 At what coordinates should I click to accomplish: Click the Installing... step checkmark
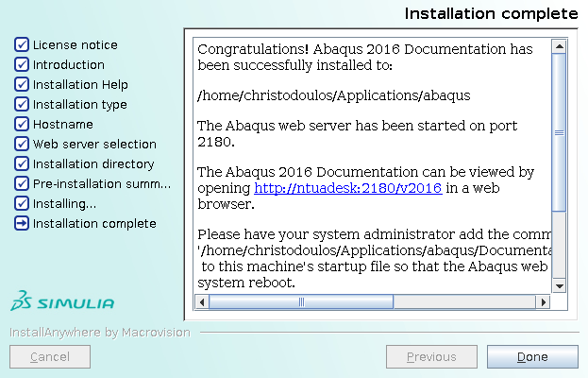(22, 203)
